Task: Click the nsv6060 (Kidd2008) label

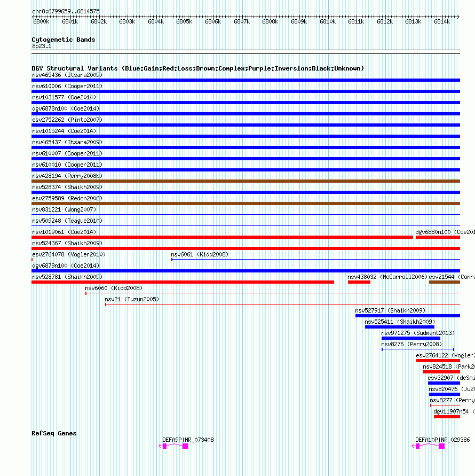Action: [x=114, y=288]
